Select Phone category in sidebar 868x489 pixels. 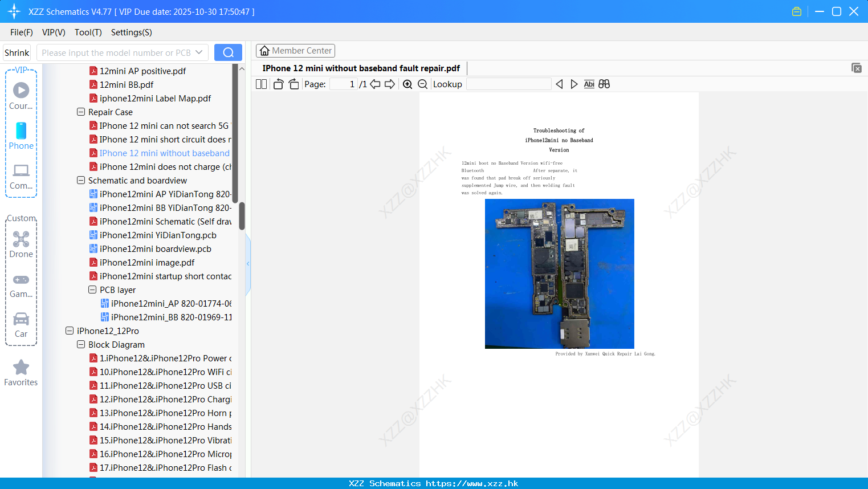pyautogui.click(x=21, y=136)
